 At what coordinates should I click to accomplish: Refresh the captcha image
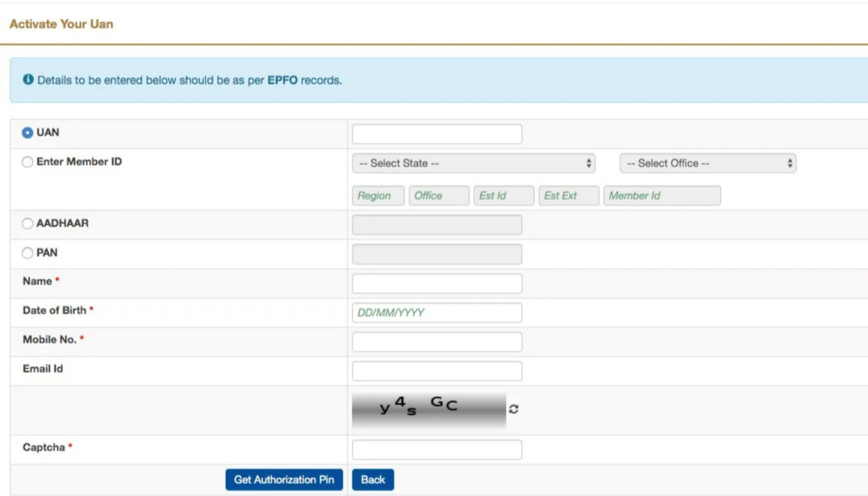[x=513, y=409]
